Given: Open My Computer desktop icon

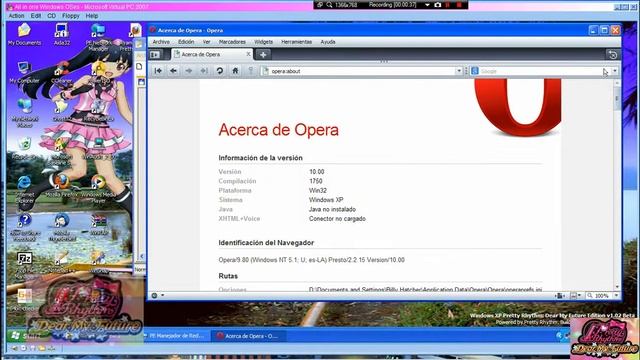Looking at the screenshot, I should pyautogui.click(x=24, y=73).
